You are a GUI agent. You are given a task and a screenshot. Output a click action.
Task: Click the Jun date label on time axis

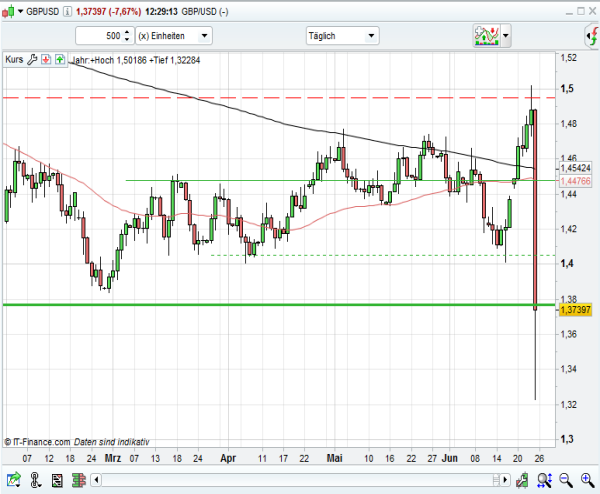(450, 458)
